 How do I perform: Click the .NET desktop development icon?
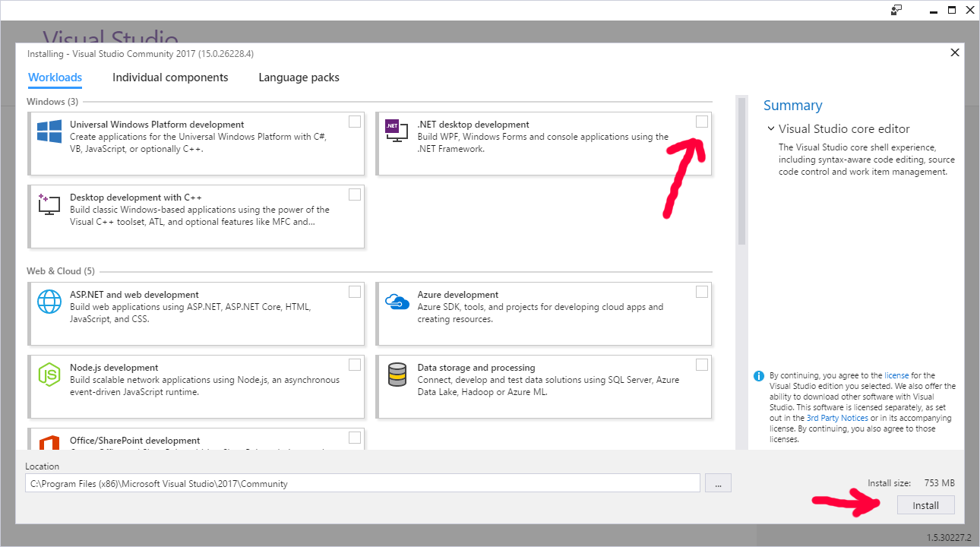[x=396, y=130]
